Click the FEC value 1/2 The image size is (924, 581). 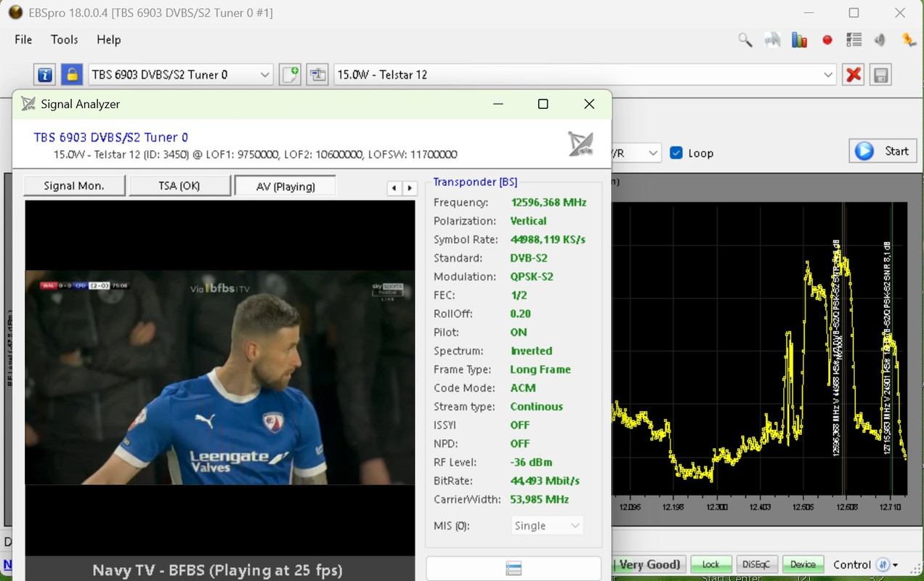click(519, 296)
